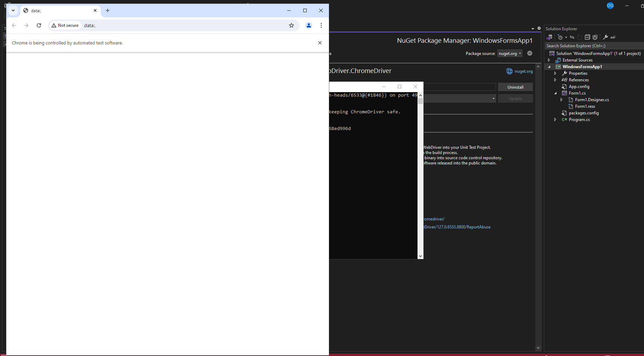Click the Pending Changes Filter icon
Screen dimensions: 644x356
560,37
